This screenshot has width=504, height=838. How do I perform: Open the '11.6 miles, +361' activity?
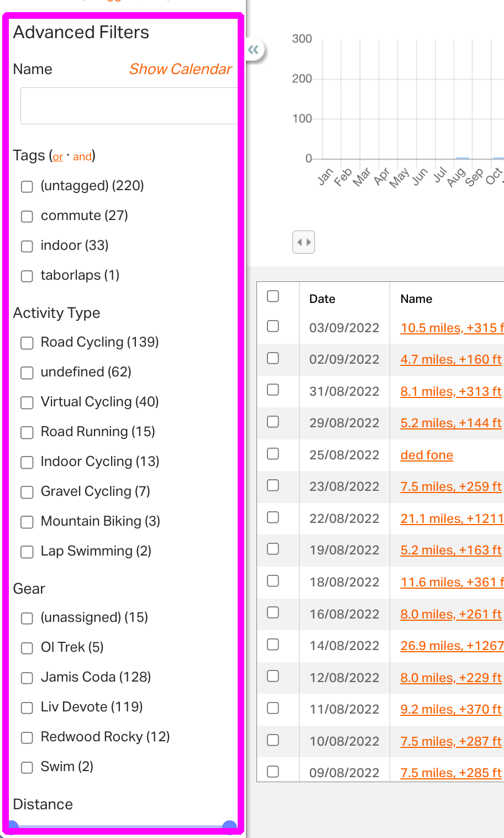pos(452,582)
